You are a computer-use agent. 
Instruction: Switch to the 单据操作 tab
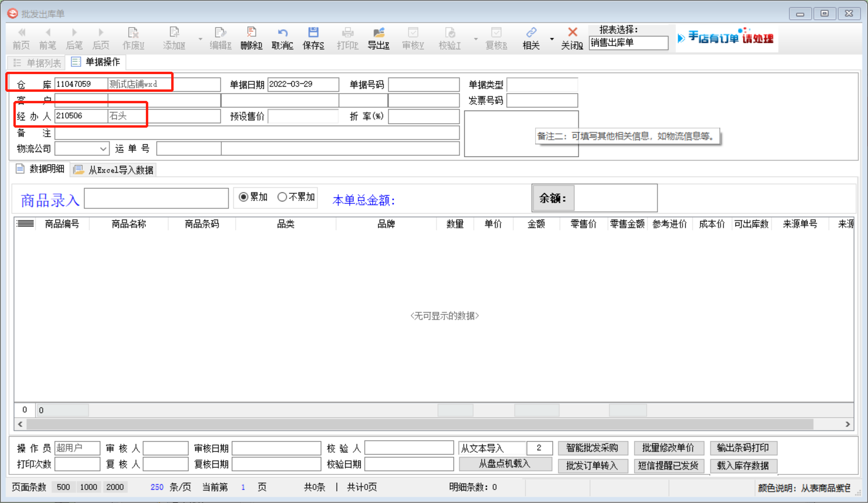(96, 62)
